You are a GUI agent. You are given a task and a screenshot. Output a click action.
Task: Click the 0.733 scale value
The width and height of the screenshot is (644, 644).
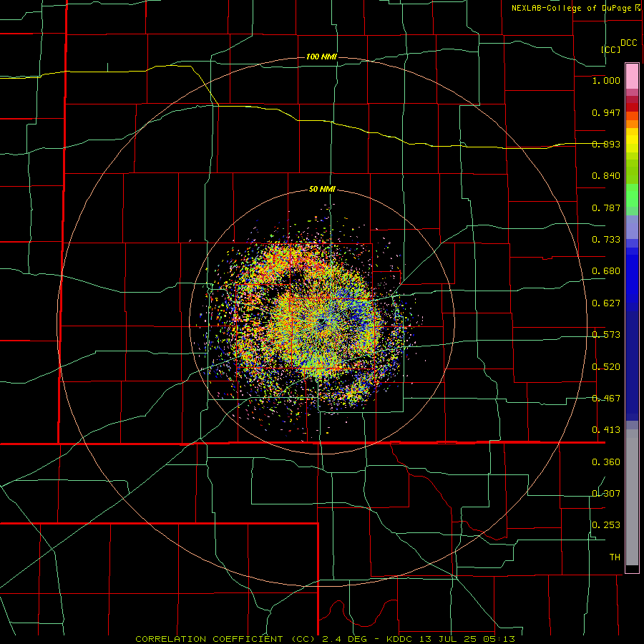point(606,240)
